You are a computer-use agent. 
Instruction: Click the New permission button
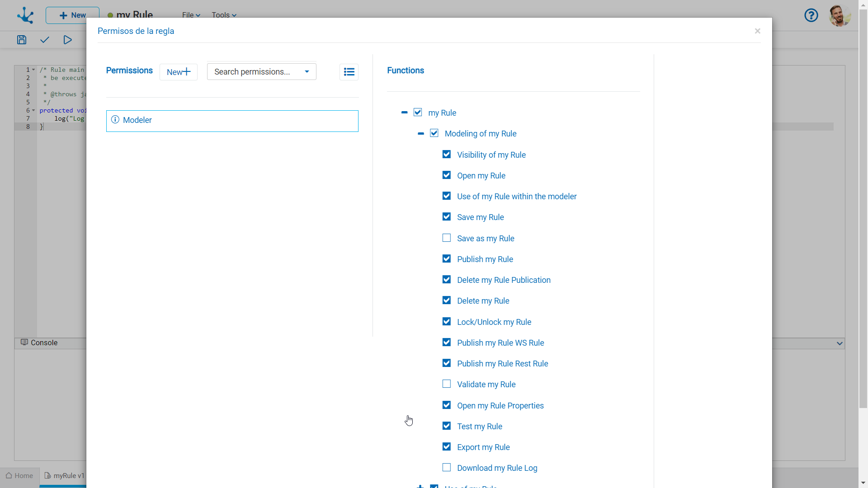[x=178, y=72]
